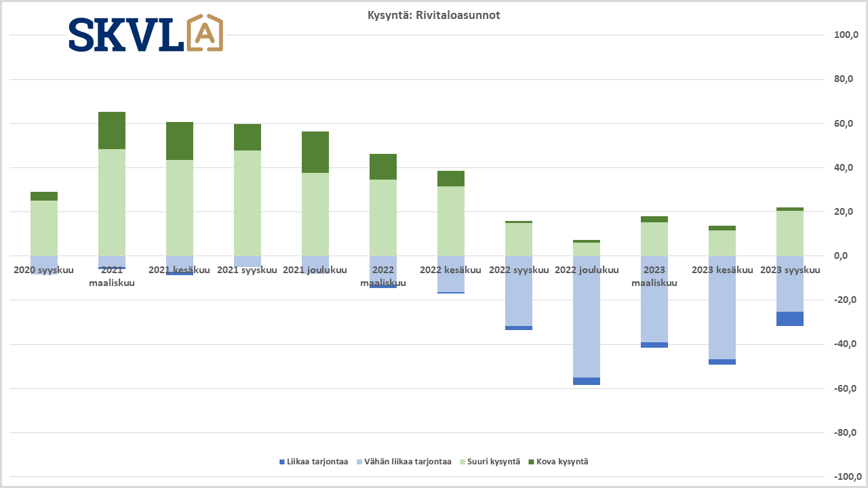Click the dark green 2021 kesäkuu bar segment

pyautogui.click(x=180, y=141)
